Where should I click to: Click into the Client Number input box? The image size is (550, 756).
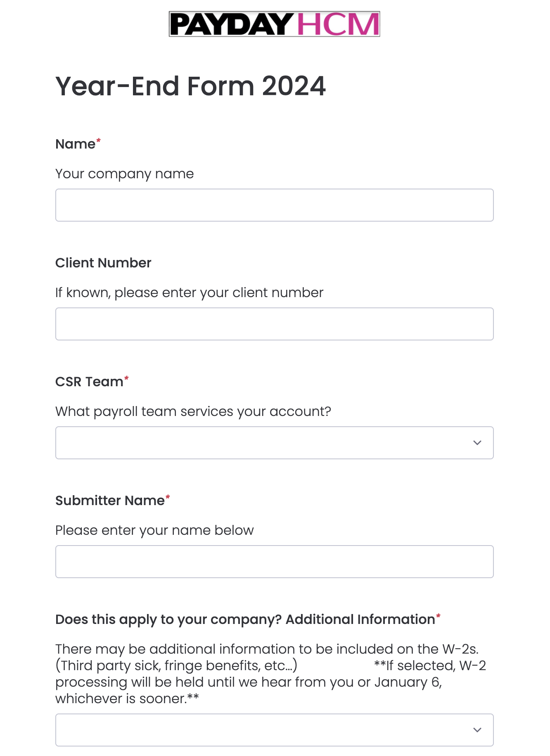(x=274, y=324)
